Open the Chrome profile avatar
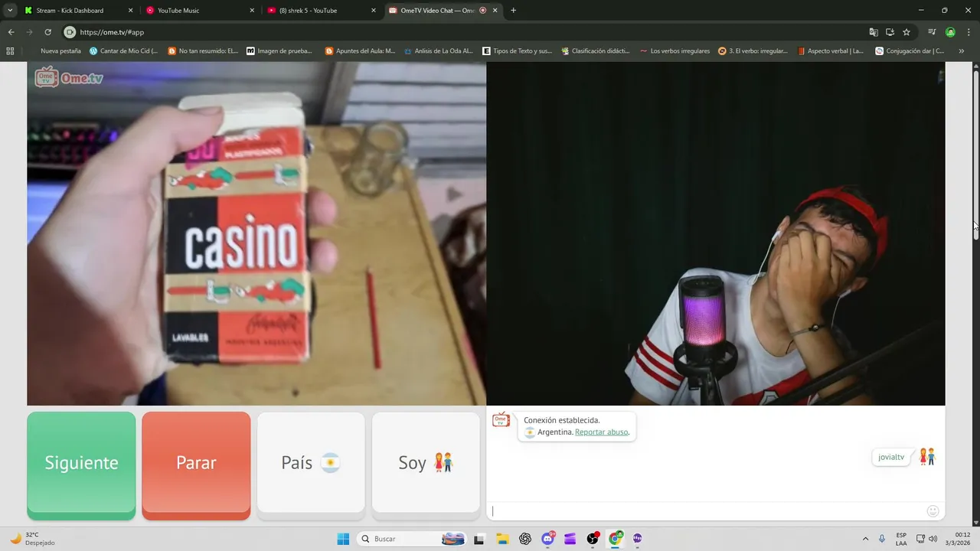The image size is (980, 551). tap(950, 32)
